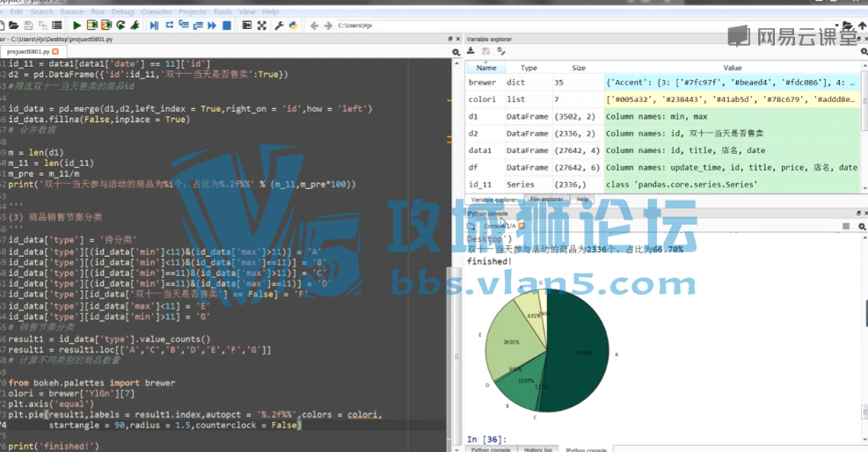Save the current file using floppy icon
The width and height of the screenshot is (868, 452).
(28, 26)
